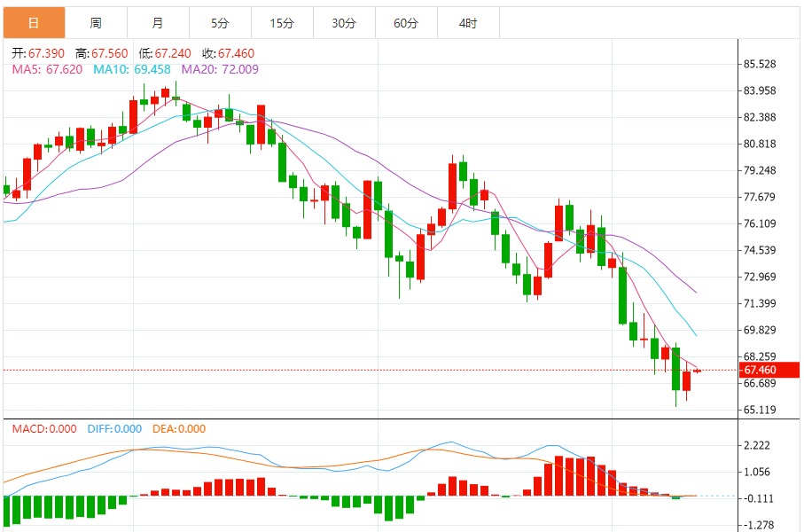Click the DEA:0.000 indicator label
This screenshot has height=532, width=804.
click(179, 429)
